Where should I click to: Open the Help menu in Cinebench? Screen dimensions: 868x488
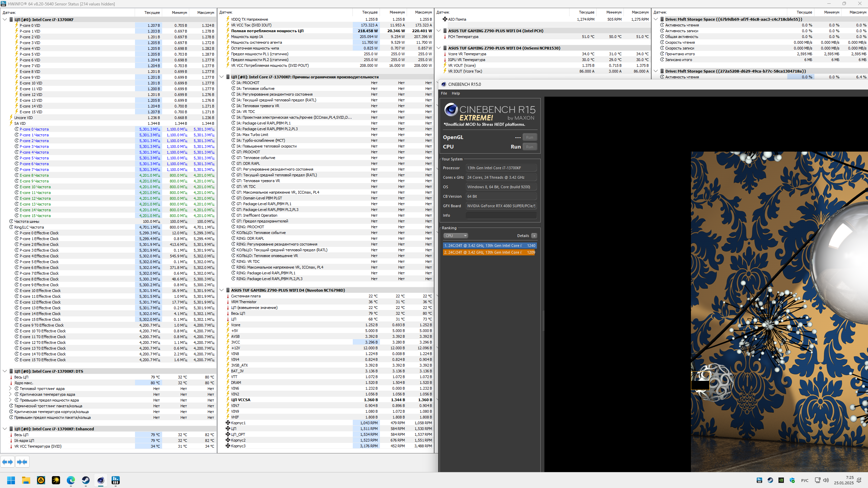pos(456,93)
